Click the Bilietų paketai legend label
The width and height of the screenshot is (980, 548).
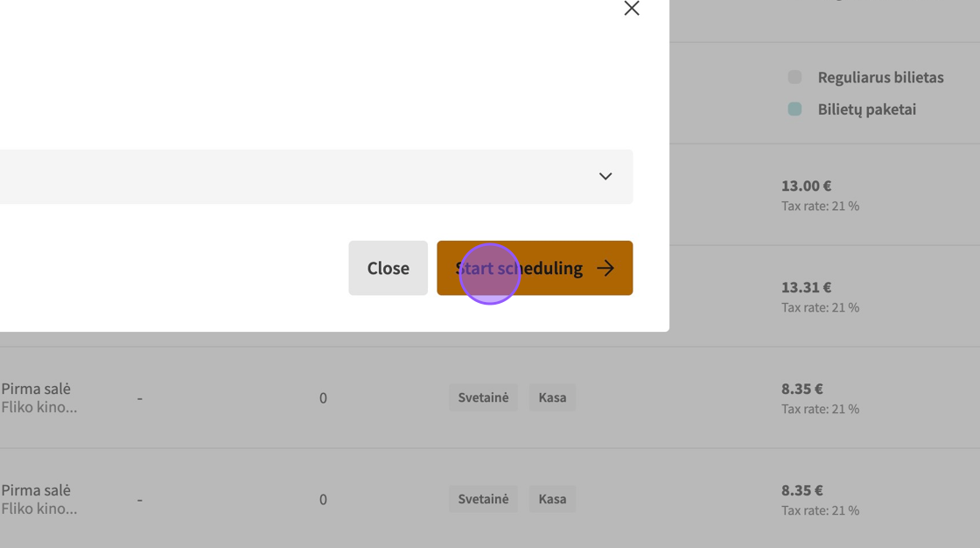click(866, 109)
